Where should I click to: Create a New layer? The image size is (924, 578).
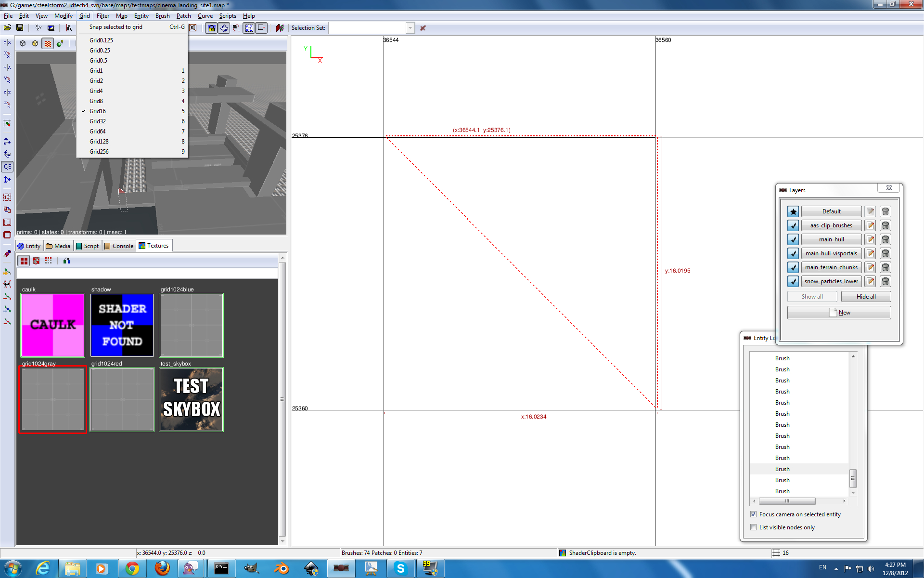pos(839,313)
